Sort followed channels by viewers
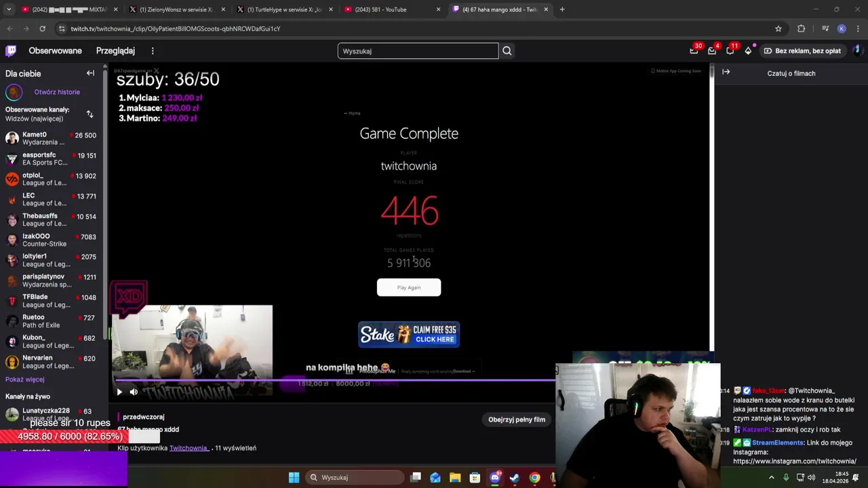Screen dimensions: 868x488 click(x=90, y=114)
